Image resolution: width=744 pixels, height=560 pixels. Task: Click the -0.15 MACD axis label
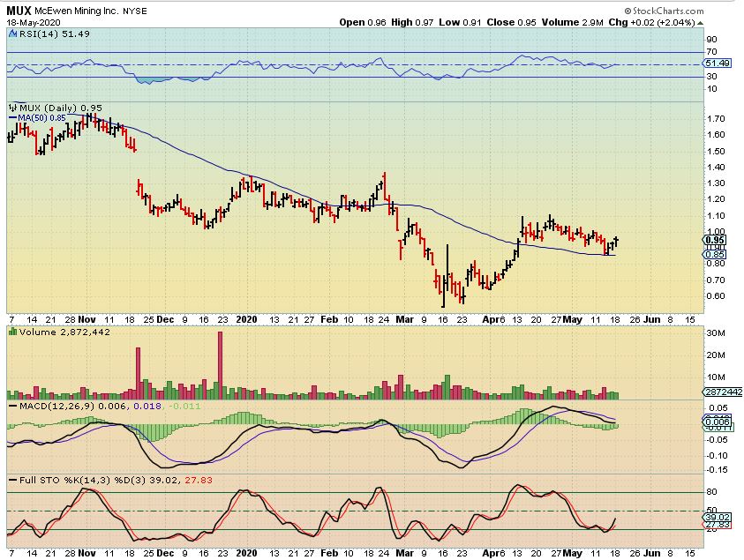[717, 470]
